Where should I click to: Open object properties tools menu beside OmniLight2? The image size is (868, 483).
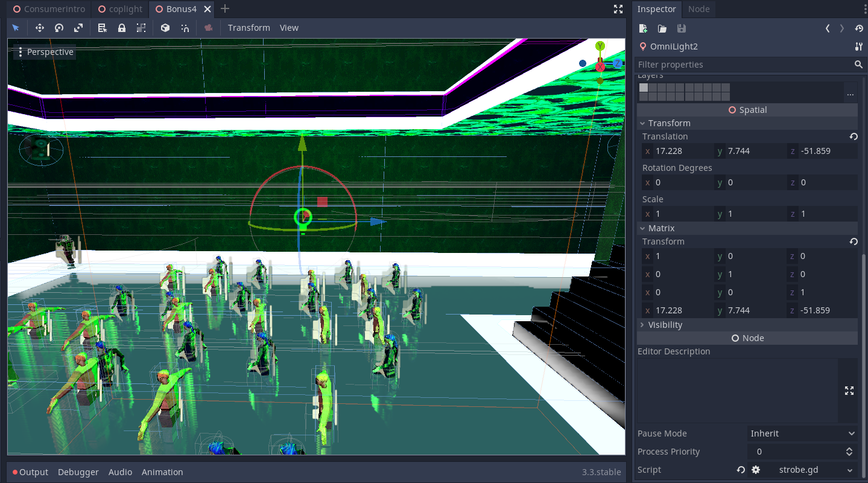(859, 46)
